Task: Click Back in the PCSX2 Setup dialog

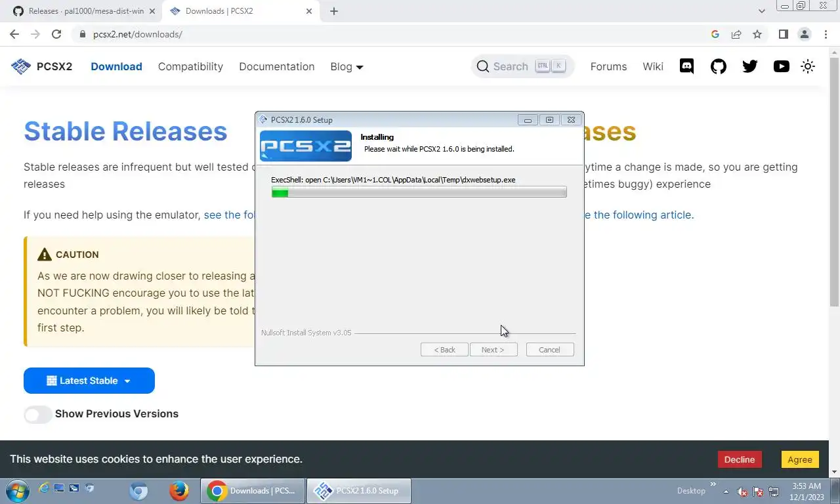Action: point(444,350)
